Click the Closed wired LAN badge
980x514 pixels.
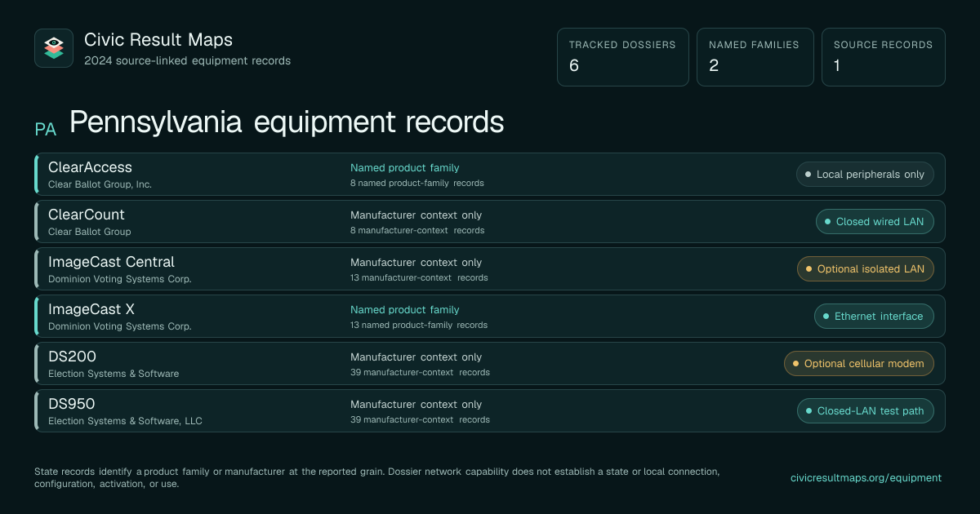tap(875, 221)
